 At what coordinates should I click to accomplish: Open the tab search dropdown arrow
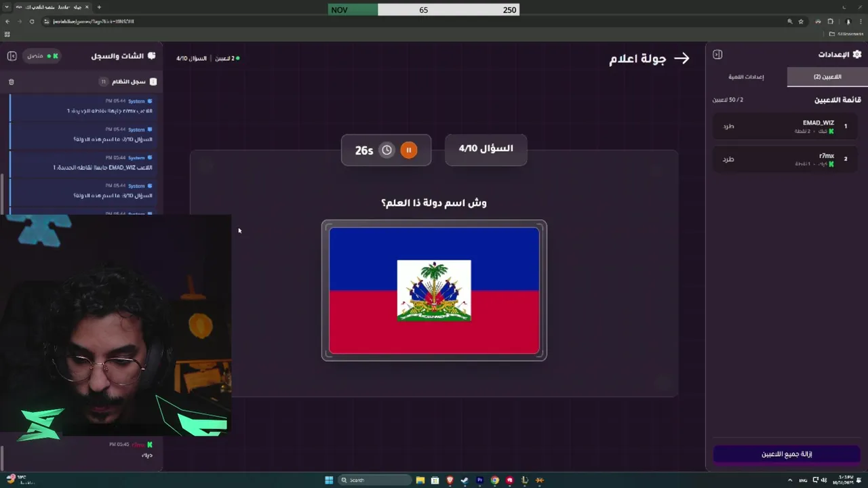click(x=8, y=7)
